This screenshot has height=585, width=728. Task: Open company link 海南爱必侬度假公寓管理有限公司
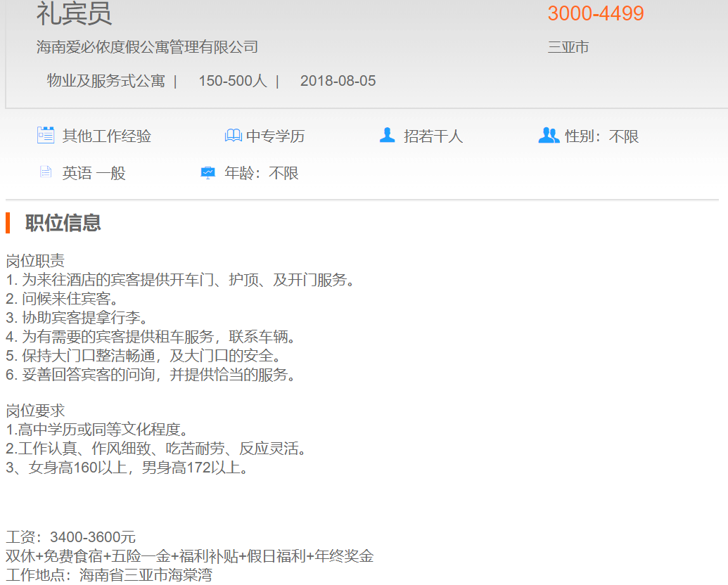click(147, 47)
